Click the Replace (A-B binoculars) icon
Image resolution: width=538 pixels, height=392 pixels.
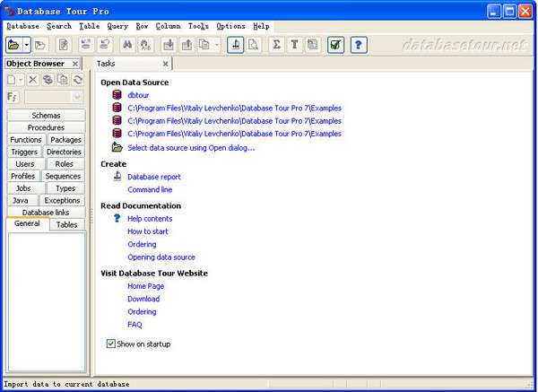(146, 45)
